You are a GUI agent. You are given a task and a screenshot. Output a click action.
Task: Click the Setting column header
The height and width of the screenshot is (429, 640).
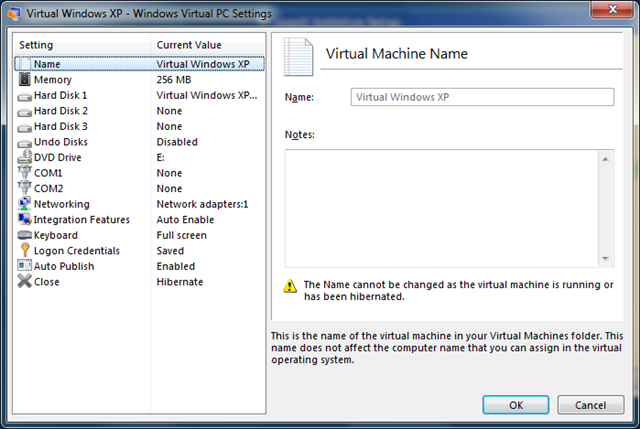pyautogui.click(x=82, y=45)
